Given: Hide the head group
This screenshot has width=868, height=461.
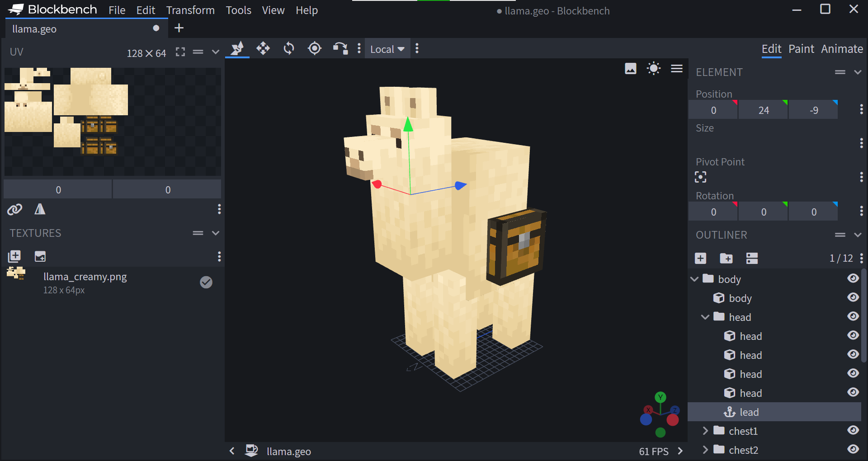Looking at the screenshot, I should tap(853, 316).
